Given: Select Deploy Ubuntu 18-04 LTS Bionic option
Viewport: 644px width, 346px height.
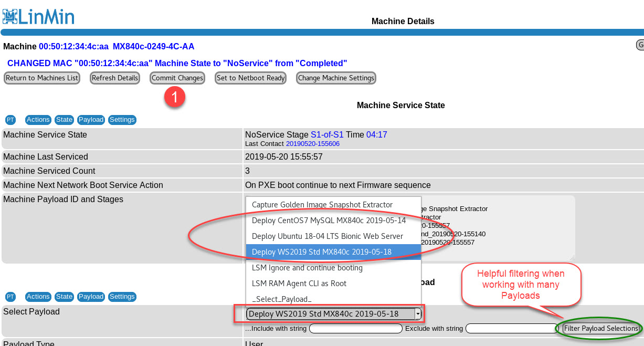Looking at the screenshot, I should pos(328,236).
